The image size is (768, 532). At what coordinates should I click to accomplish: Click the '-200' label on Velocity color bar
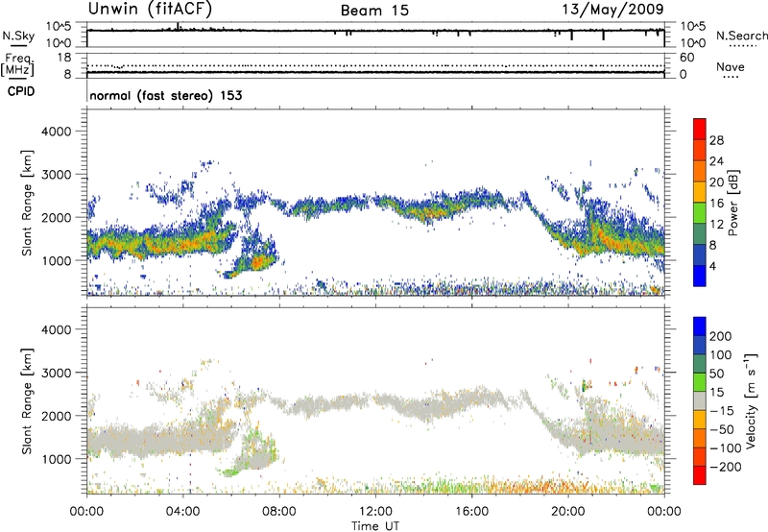click(726, 467)
